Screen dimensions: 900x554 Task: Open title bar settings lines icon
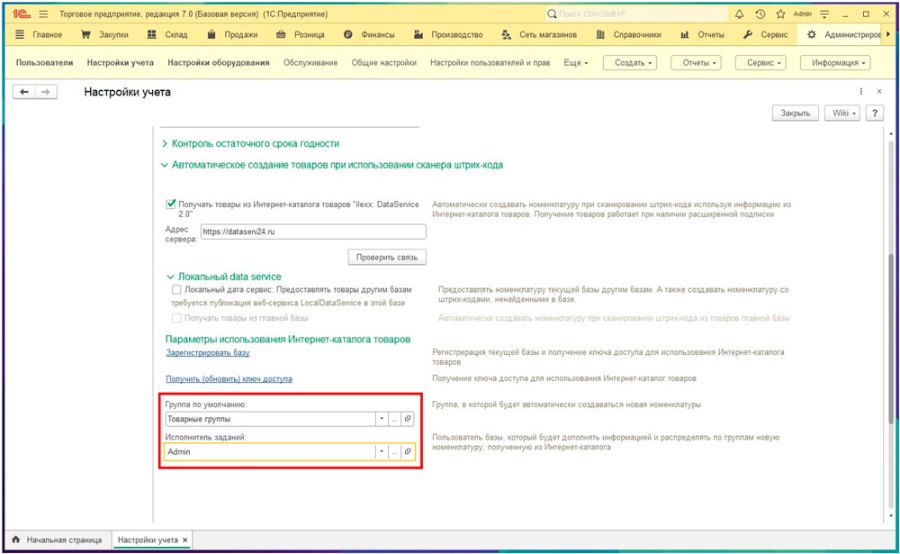[825, 14]
